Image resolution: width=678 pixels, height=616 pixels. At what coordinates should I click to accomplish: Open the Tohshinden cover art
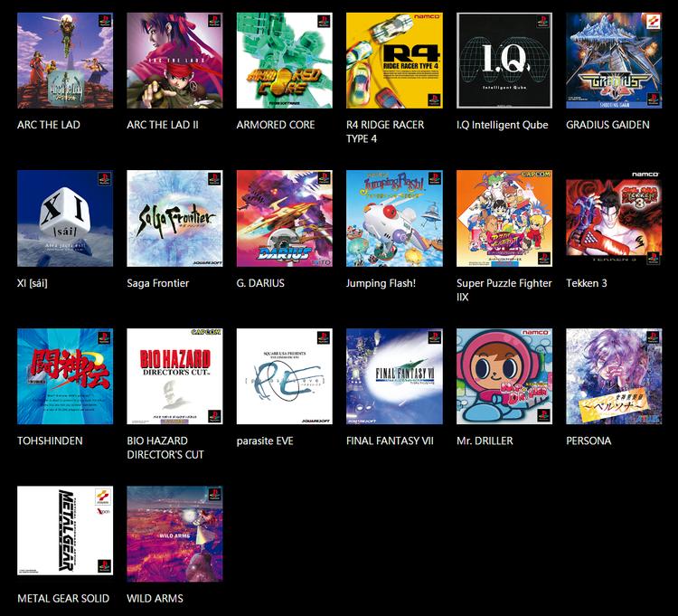65,376
